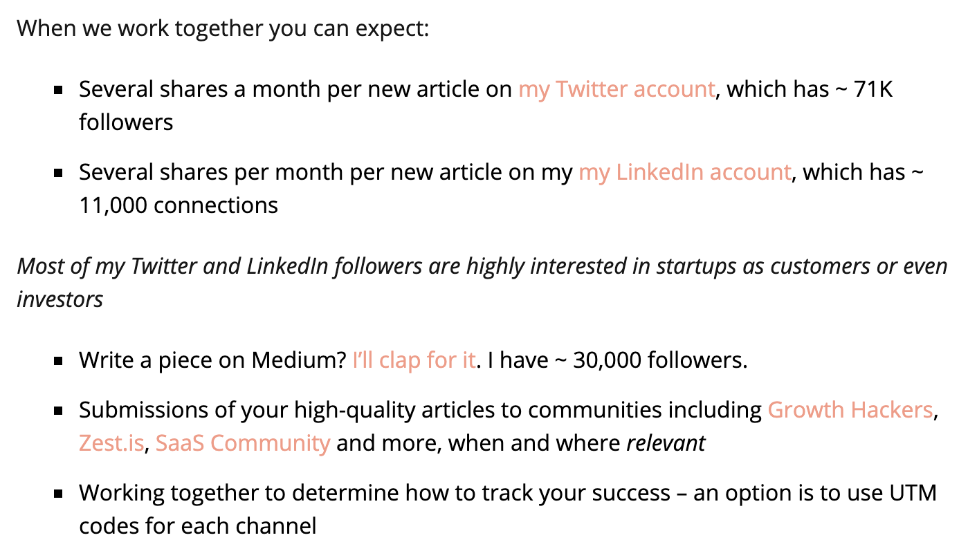This screenshot has height=560, width=959.
Task: Click the bullet marker beside the LinkedIn shares item
Action: 59,173
